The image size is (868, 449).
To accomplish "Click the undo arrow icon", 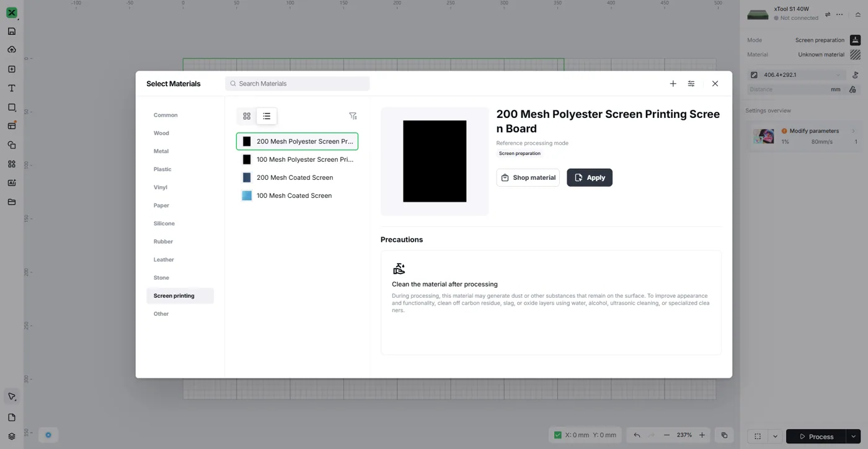I will [637, 435].
